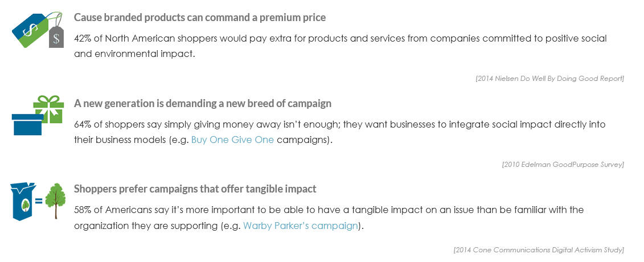Screen dimensions: 644x262
Task: Open the Buy One Give One link
Action: coord(232,140)
